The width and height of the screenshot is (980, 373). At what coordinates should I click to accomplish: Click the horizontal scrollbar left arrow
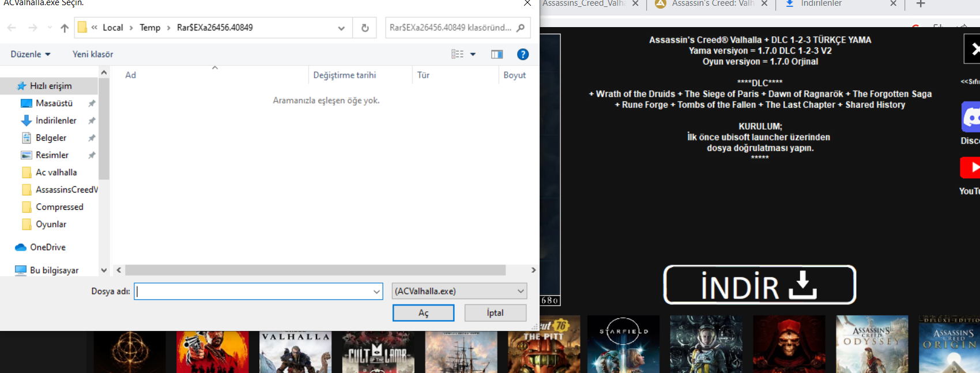pos(119,270)
